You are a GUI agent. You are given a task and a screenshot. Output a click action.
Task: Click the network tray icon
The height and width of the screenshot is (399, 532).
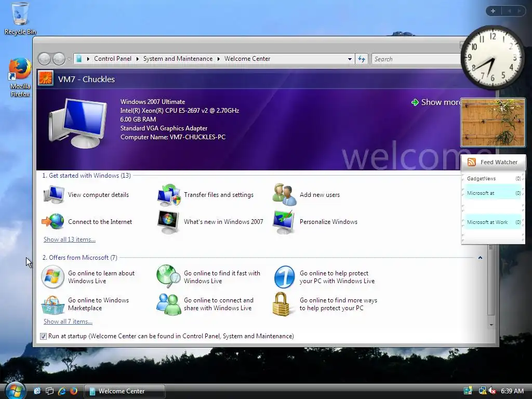tap(482, 391)
